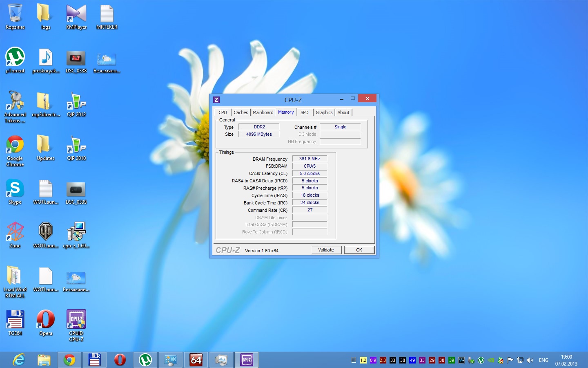The height and width of the screenshot is (368, 588).
Task: Select the QIP 2012 desktop icon
Action: 76,101
